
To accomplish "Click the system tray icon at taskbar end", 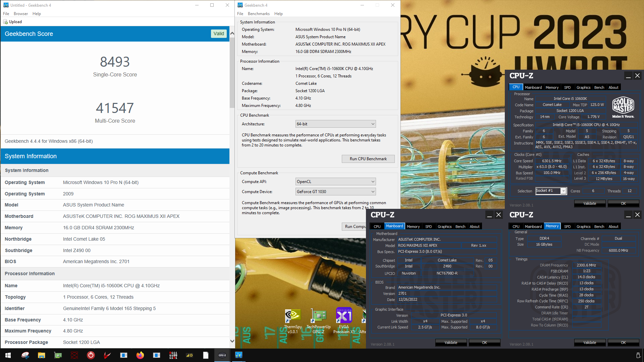I will 638,355.
